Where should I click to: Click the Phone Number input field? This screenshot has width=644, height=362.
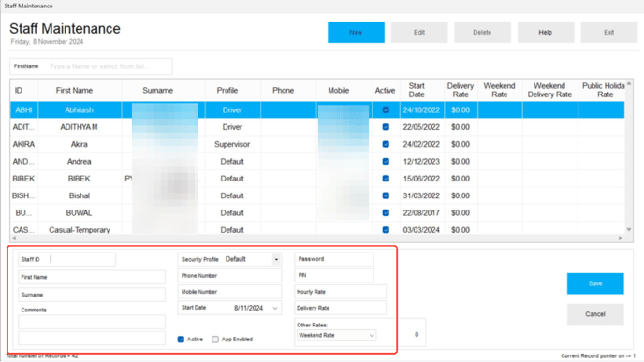pos(230,276)
